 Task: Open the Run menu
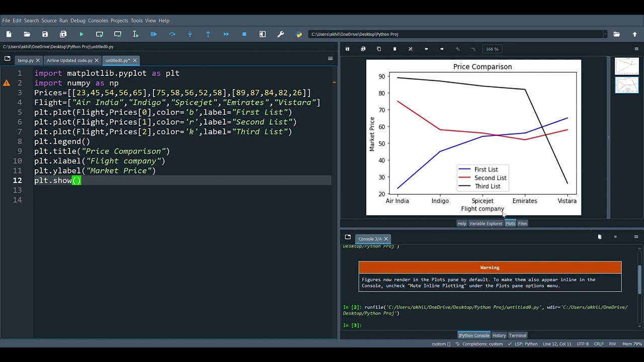pos(63,21)
